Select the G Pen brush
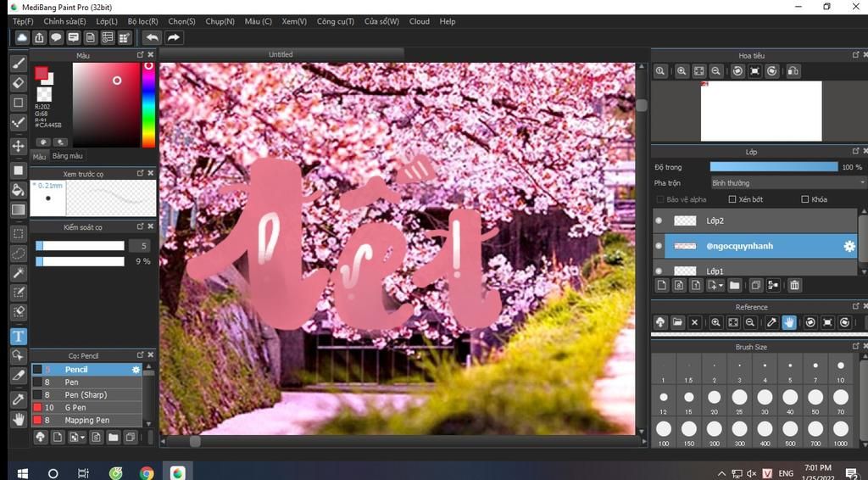868x480 pixels. 86,407
